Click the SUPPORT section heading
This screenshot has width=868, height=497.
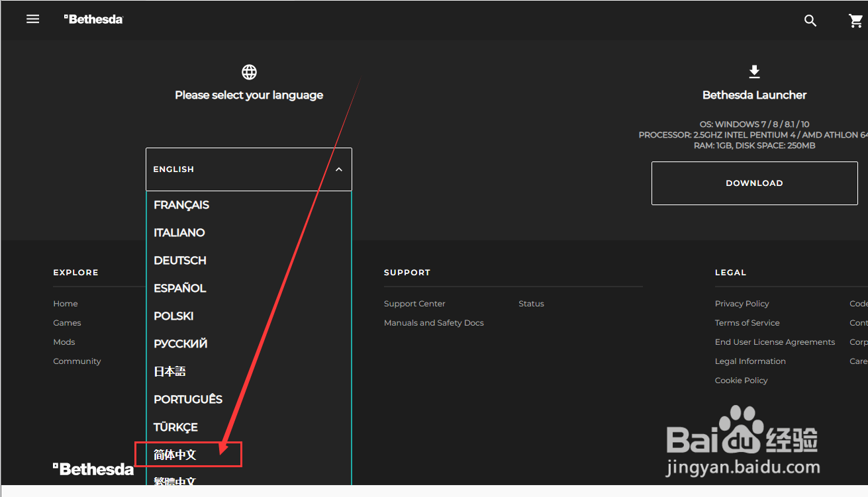pos(407,273)
